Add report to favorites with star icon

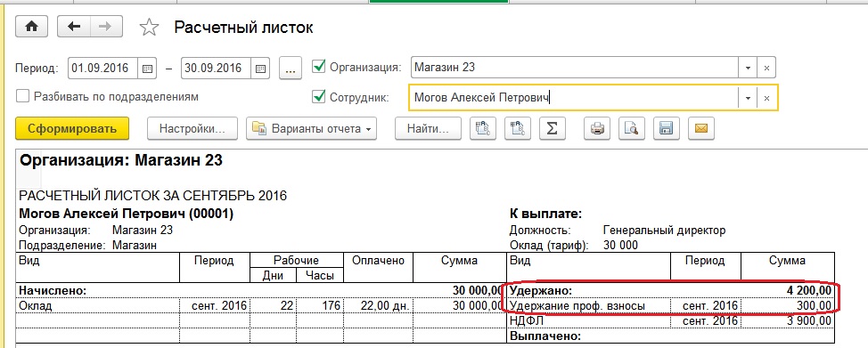pos(149,27)
